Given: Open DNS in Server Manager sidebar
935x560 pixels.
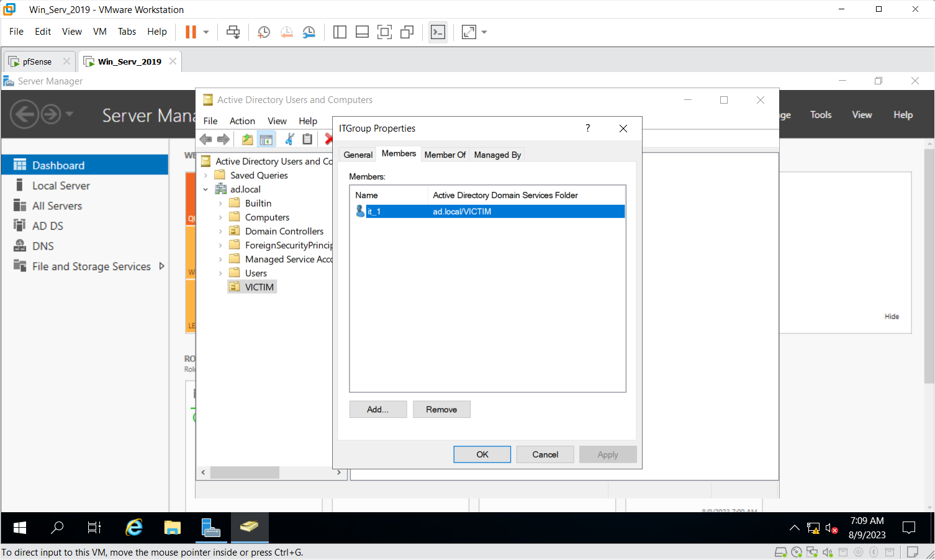Looking at the screenshot, I should pos(43,246).
